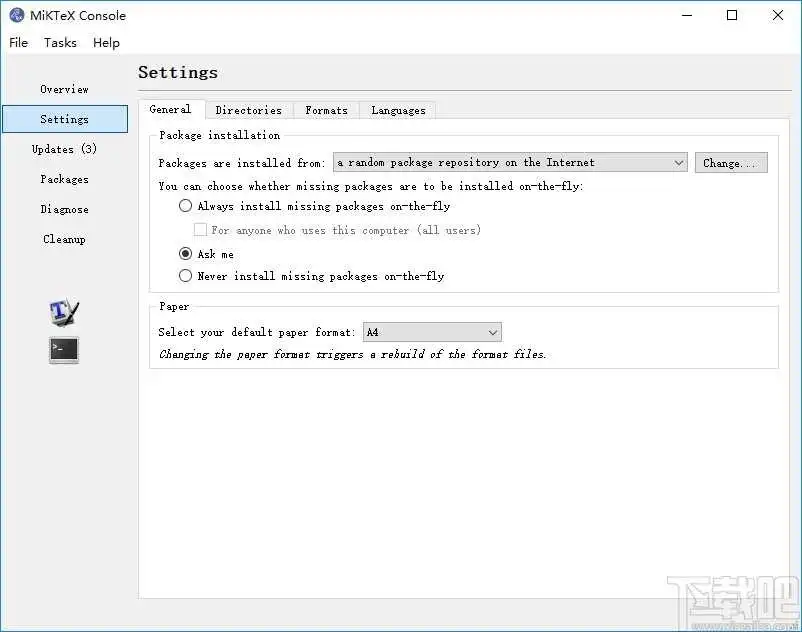802x632 pixels.
Task: Launch the TeXworks editor icon
Action: [64, 311]
